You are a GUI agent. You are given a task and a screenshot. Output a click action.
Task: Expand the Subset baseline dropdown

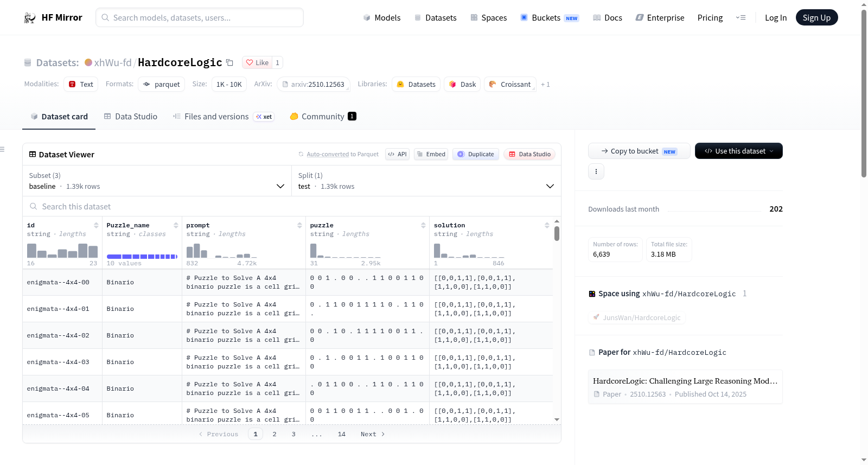[x=157, y=181]
